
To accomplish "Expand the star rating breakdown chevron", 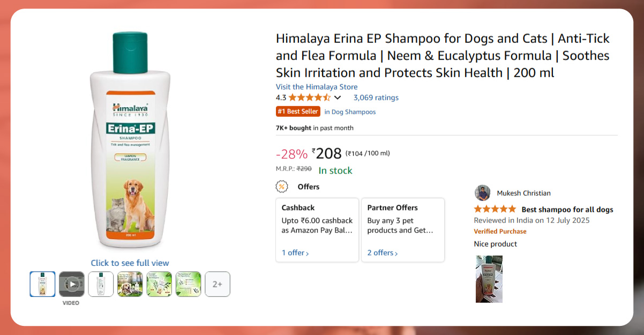I will 338,98.
